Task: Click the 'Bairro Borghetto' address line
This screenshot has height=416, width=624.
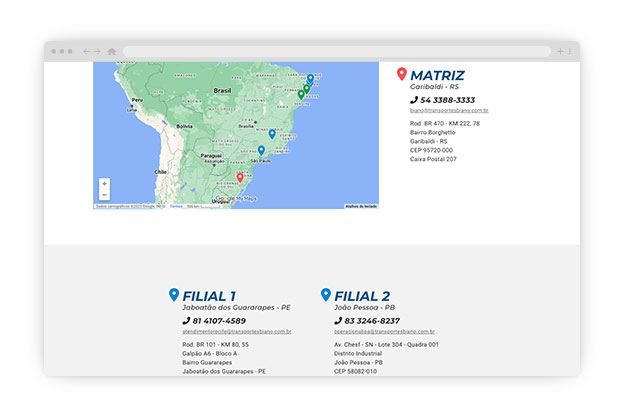Action: (x=433, y=132)
